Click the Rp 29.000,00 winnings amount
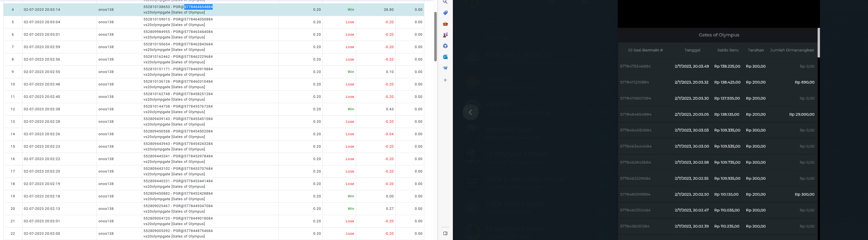868x240 pixels. [x=802, y=114]
